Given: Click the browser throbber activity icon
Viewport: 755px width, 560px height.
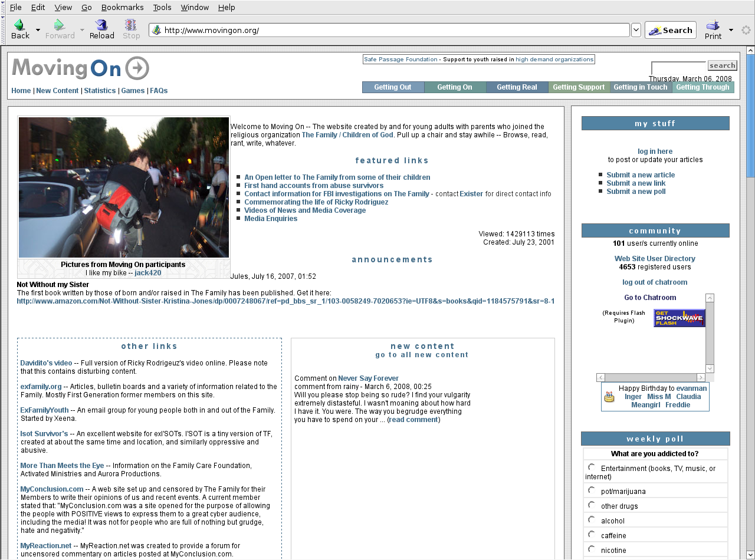Looking at the screenshot, I should click(746, 30).
